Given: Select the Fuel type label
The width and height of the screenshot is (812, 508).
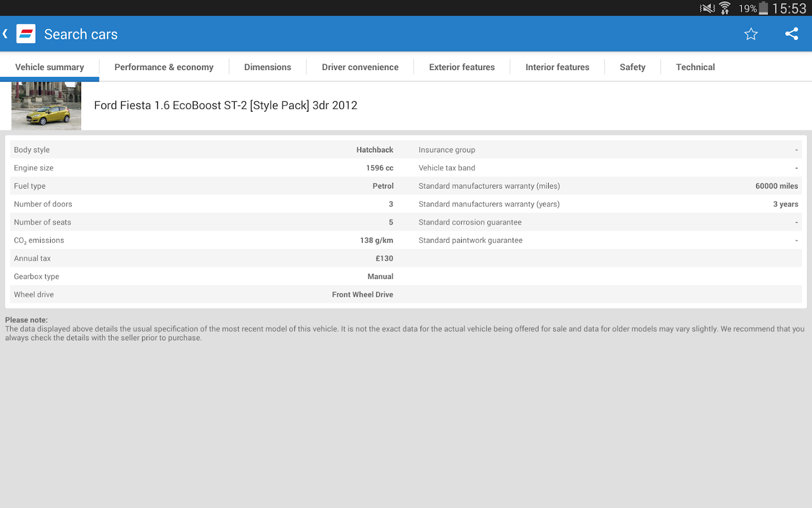Looking at the screenshot, I should (x=29, y=186).
